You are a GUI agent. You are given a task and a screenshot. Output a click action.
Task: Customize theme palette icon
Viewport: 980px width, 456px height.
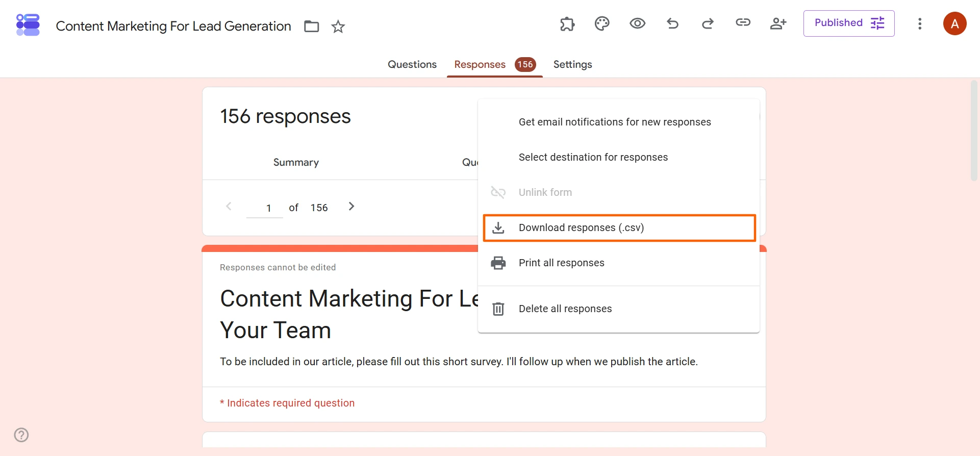602,23
